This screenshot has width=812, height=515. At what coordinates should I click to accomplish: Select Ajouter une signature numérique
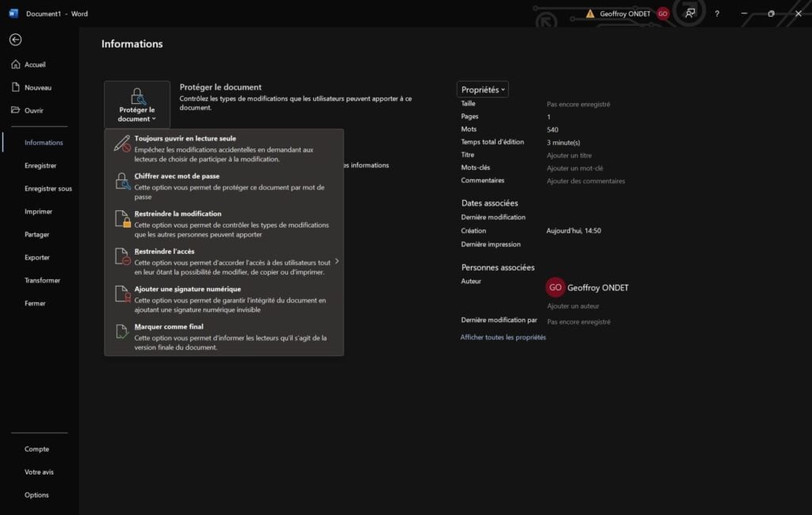224,299
